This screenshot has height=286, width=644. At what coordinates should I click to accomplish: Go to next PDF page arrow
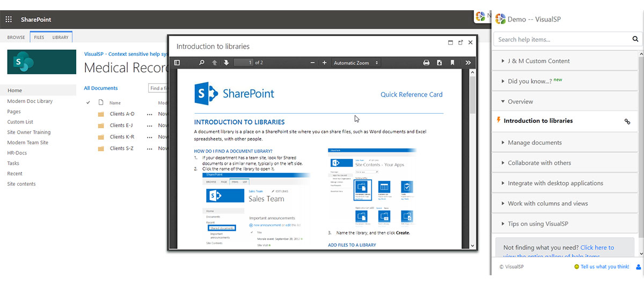(226, 63)
